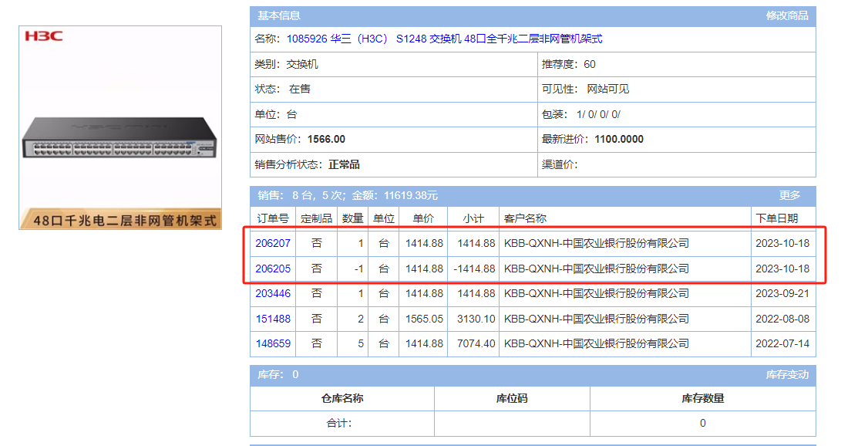Click 销售分析状态 正常品 value
Screen dimensions: 868x446
[344, 164]
